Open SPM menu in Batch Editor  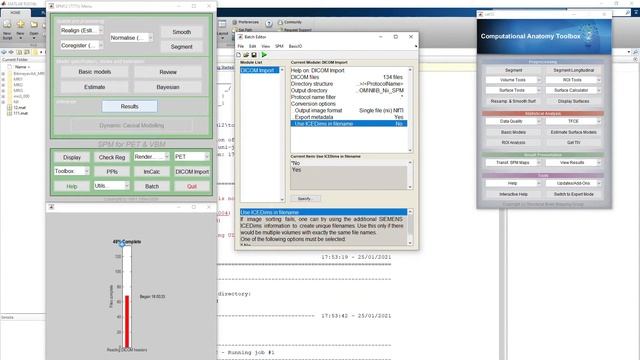pyautogui.click(x=279, y=46)
